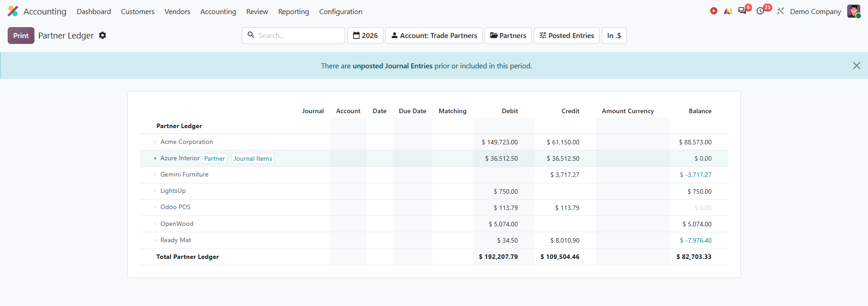868x306 pixels.
Task: Click the magnifier search icon
Action: [251, 35]
